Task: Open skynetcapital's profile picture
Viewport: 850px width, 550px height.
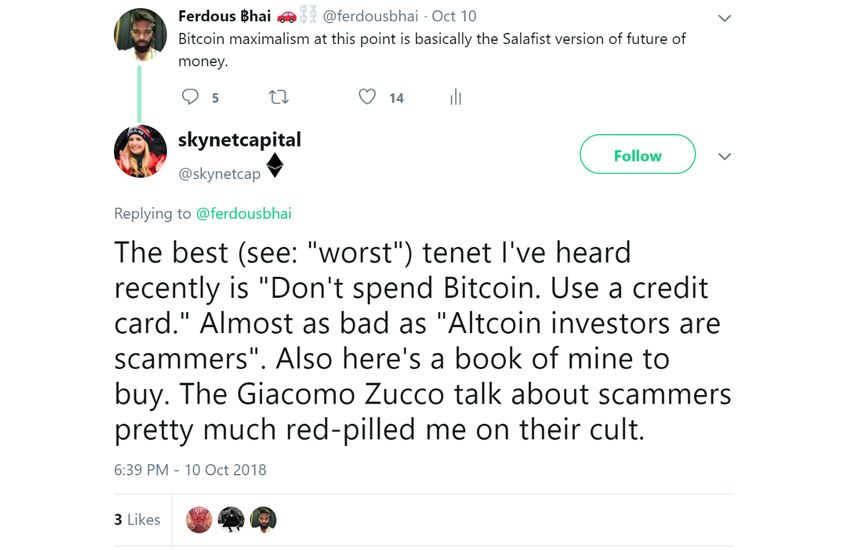Action: (x=142, y=152)
